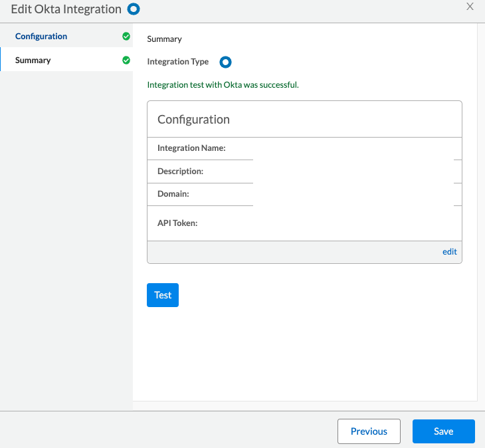The height and width of the screenshot is (448, 485).
Task: Go back with the Previous button
Action: (369, 431)
